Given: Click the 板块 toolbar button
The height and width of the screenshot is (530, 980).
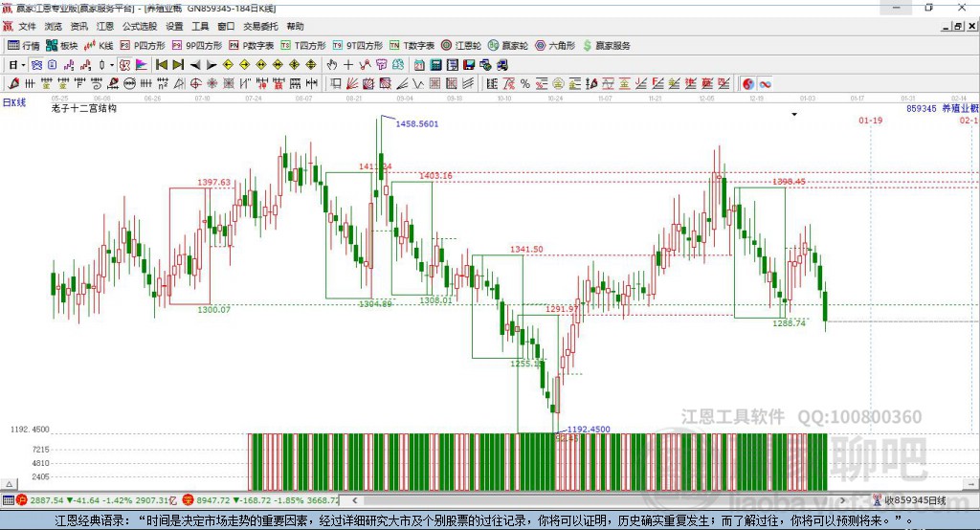Looking at the screenshot, I should tap(62, 46).
